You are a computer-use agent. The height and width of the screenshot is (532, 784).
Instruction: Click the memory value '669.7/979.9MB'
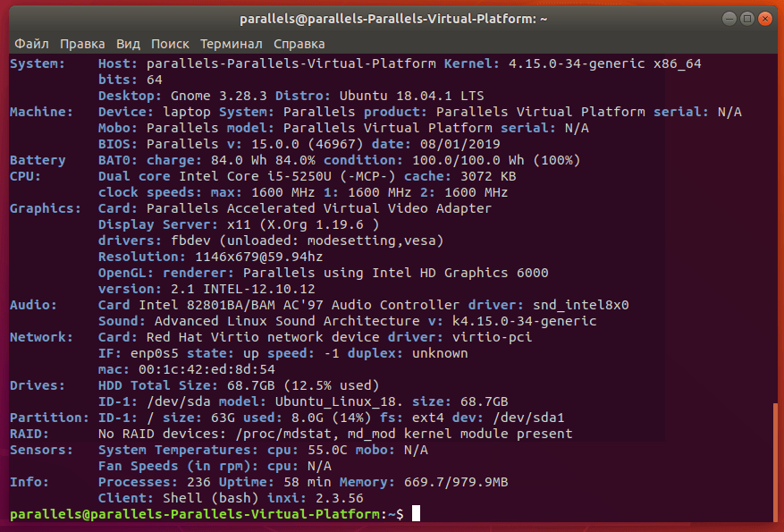coord(456,482)
